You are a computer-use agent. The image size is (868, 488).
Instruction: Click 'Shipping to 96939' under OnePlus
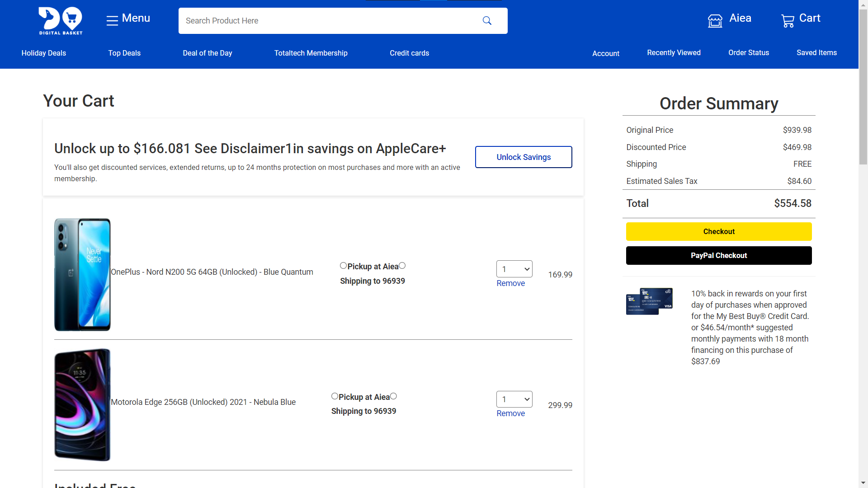373,281
